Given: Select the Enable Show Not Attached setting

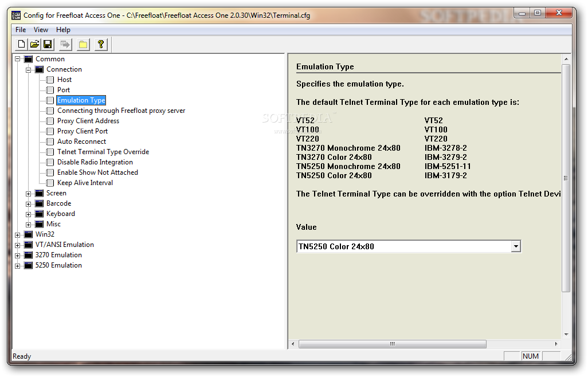Looking at the screenshot, I should point(97,172).
